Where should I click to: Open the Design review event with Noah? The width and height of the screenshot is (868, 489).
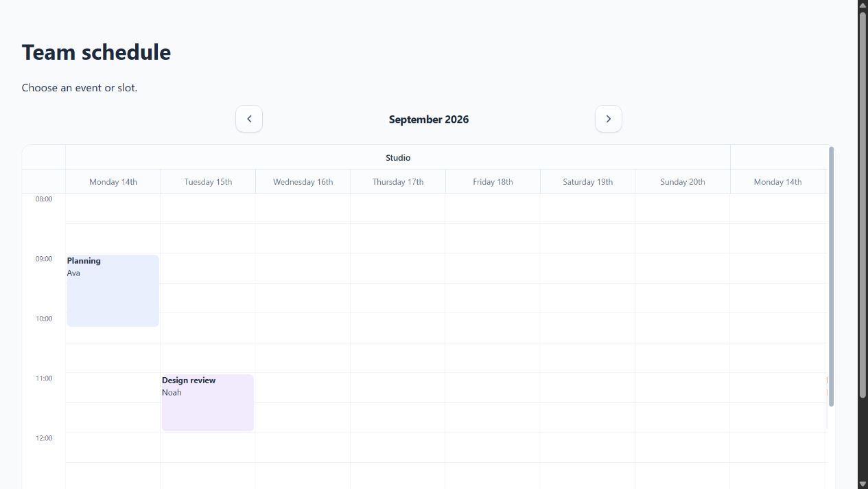coord(208,402)
